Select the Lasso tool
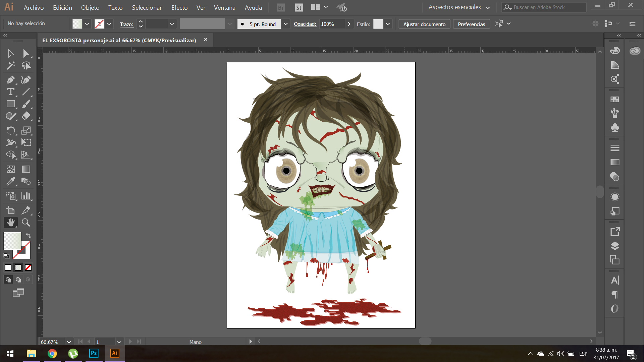Screen dimensions: 644x362 click(x=26, y=65)
